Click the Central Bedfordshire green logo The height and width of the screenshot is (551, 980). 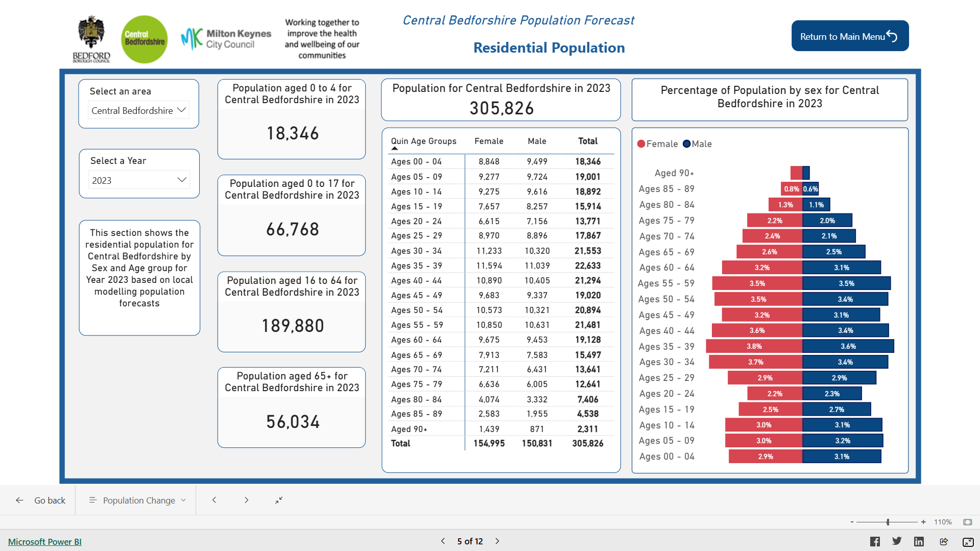click(145, 39)
